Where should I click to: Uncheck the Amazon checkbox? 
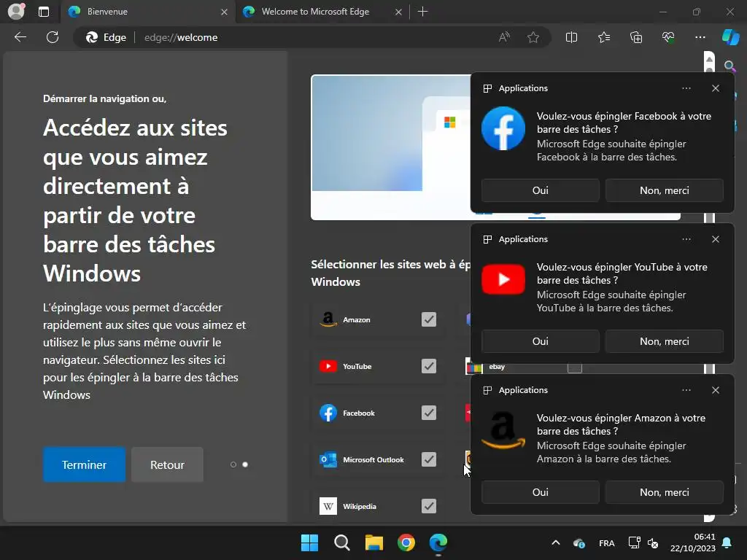pyautogui.click(x=429, y=319)
